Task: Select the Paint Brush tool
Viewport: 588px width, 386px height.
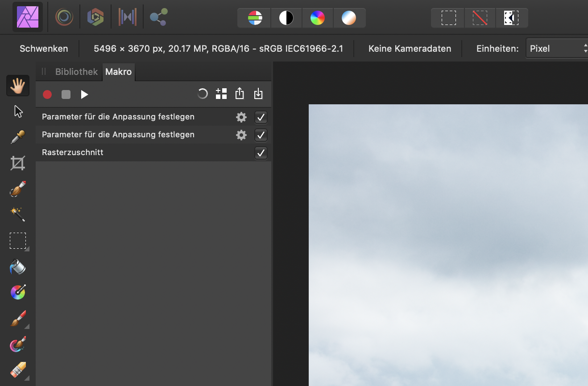Action: pyautogui.click(x=18, y=318)
